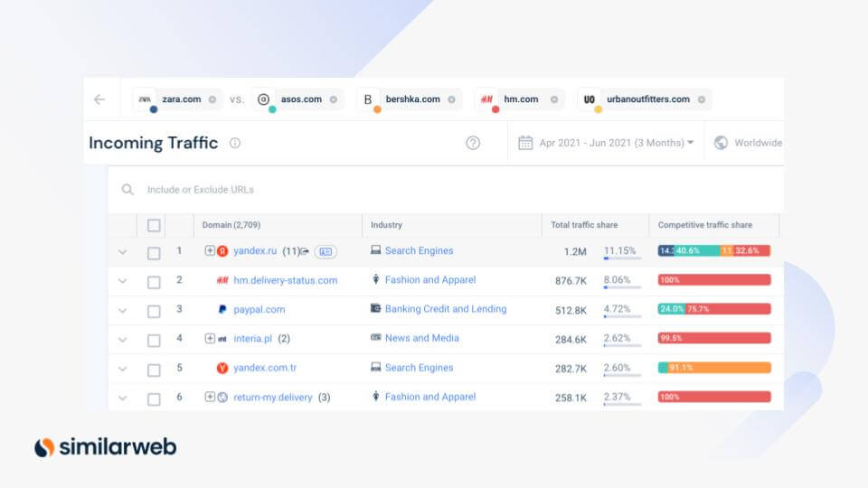Click Search Engines industry for yandex.ru
The width and height of the screenshot is (868, 488).
(419, 250)
